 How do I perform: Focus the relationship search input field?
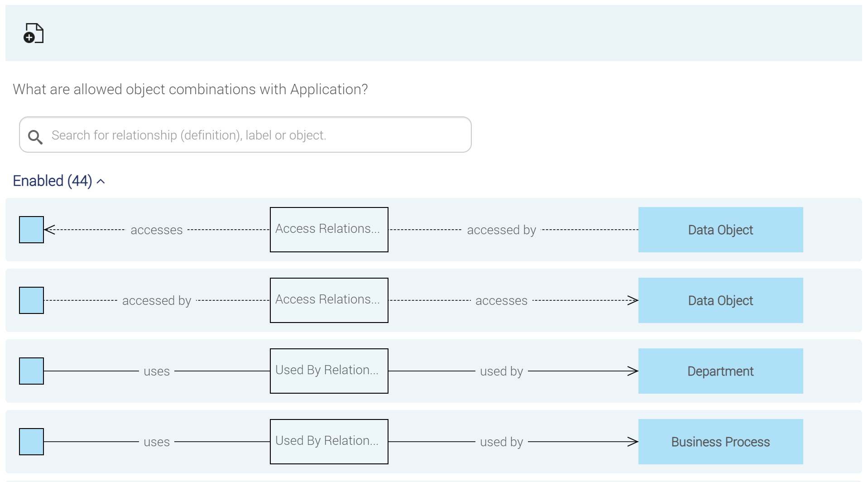(245, 135)
